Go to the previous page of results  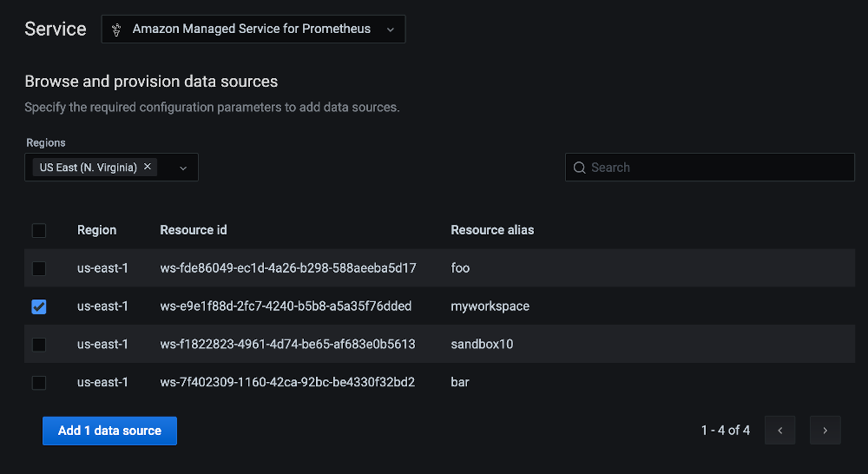[x=779, y=431]
